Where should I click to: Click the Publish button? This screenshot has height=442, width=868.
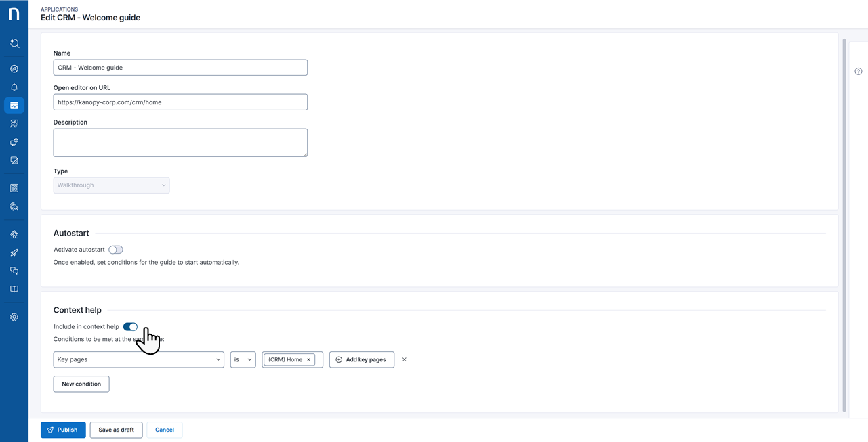63,430
